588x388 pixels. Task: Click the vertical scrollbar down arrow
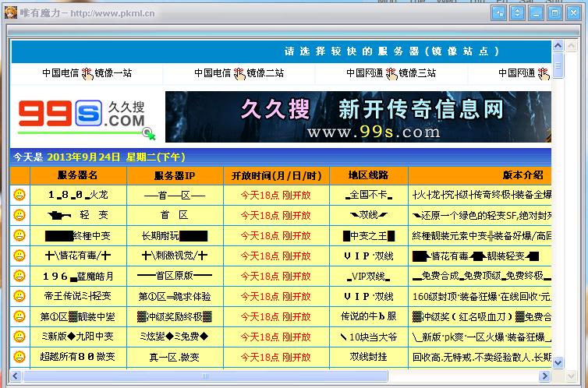point(558,362)
